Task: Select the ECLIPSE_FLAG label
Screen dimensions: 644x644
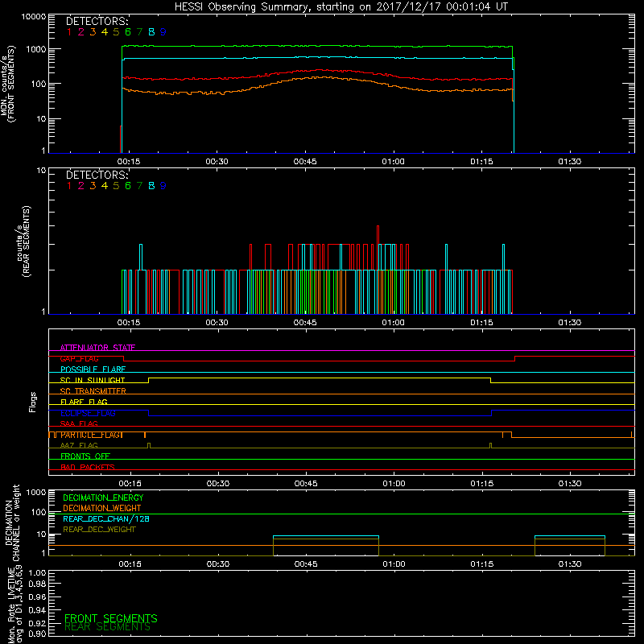Action: (88, 413)
